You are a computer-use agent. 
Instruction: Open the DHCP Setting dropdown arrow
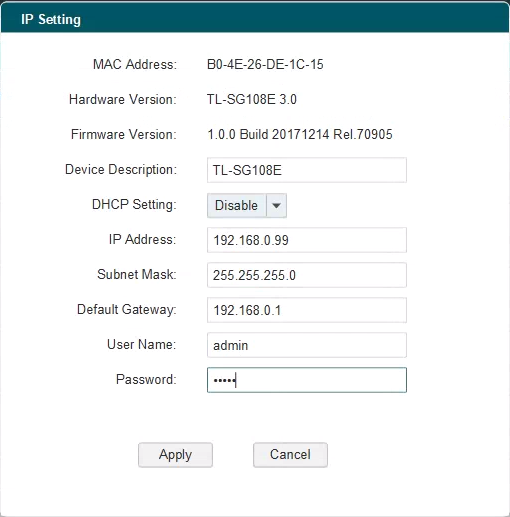[276, 205]
